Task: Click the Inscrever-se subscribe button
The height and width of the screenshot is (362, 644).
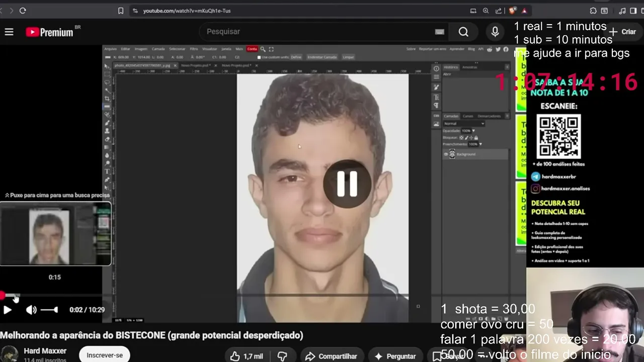Action: point(105,355)
